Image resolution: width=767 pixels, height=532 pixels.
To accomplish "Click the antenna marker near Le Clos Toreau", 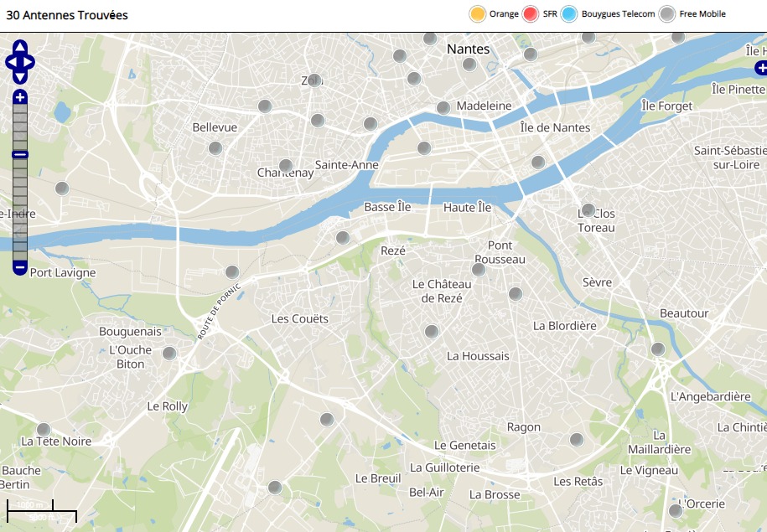I will (x=588, y=209).
